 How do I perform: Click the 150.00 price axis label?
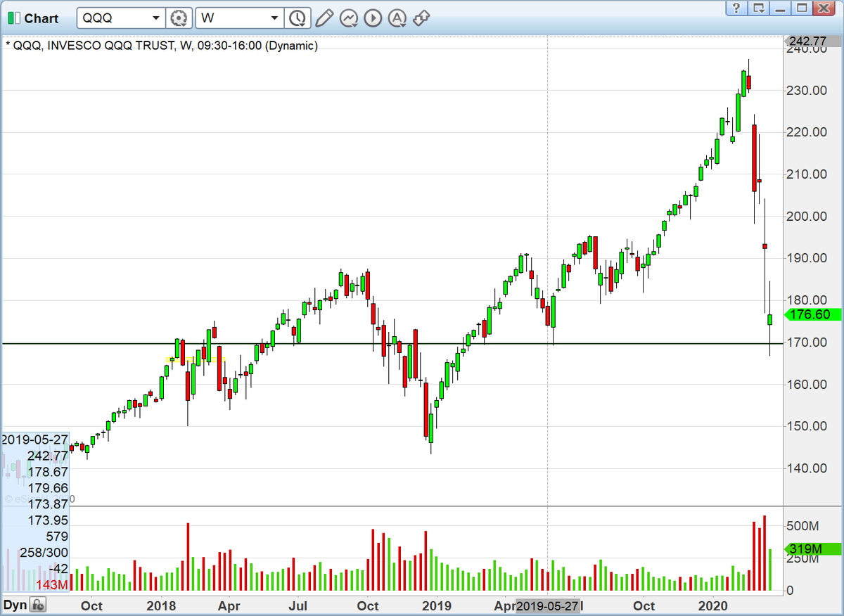pyautogui.click(x=807, y=426)
